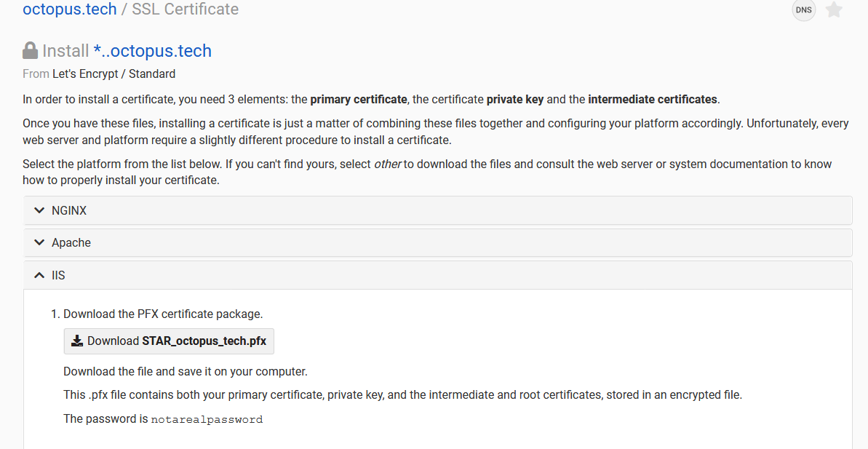The height and width of the screenshot is (449, 868).
Task: Download the STAR_octopus_tech.pfx file
Action: (169, 341)
